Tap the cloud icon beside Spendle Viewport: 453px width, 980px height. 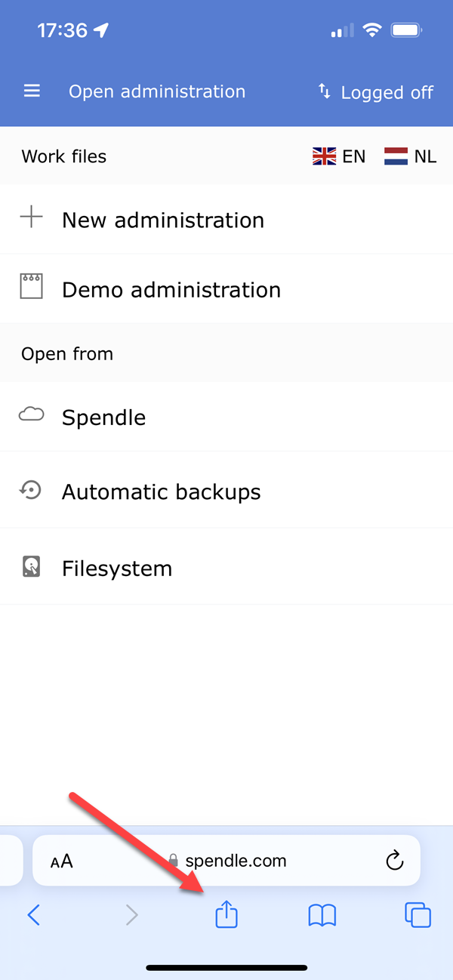[x=31, y=414]
